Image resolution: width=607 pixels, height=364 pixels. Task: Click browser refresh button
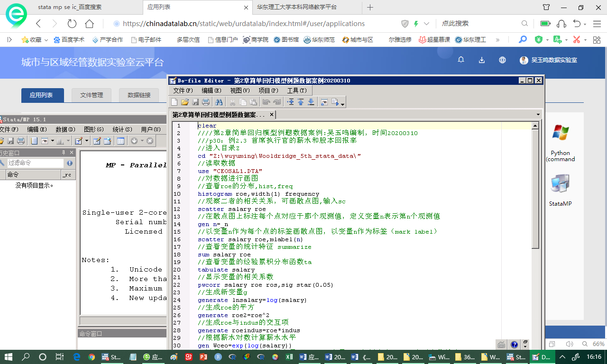(x=72, y=23)
